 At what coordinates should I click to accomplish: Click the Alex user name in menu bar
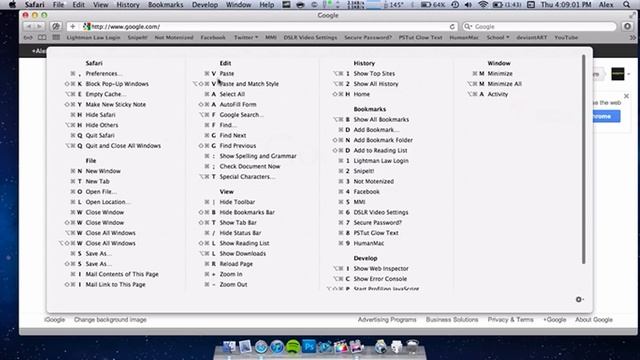click(x=606, y=5)
